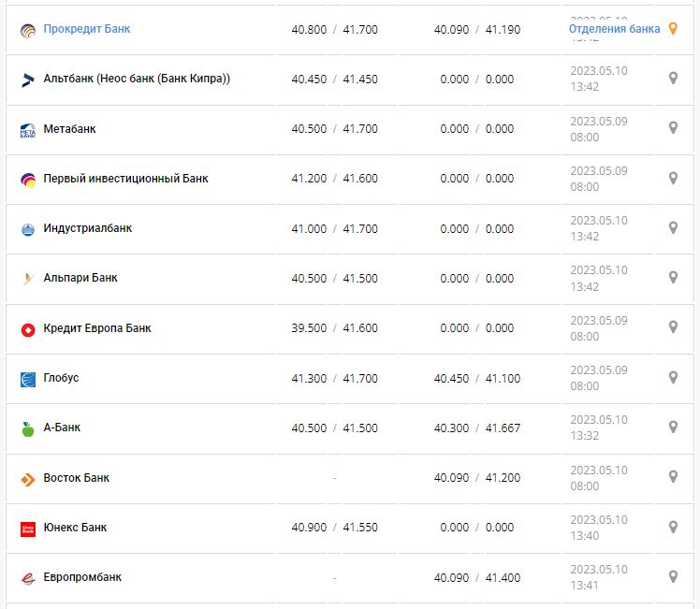Click the location pin for Метабанк

672,128
